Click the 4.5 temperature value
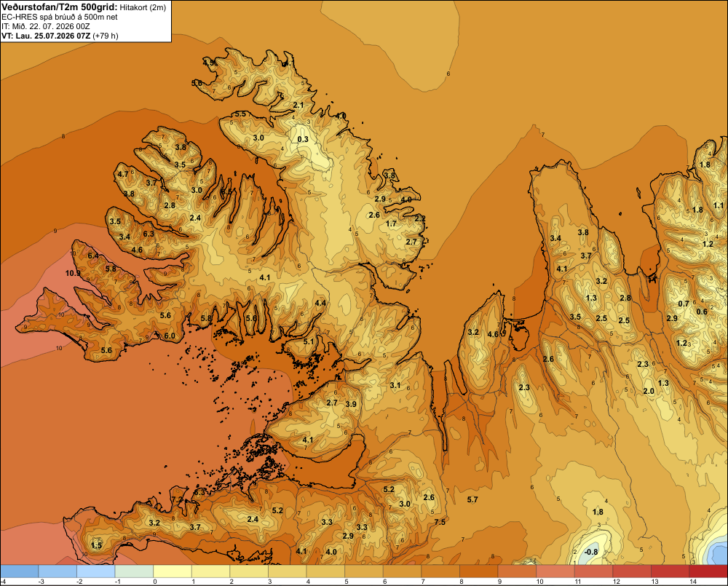This screenshot has height=586, width=728. [209, 62]
